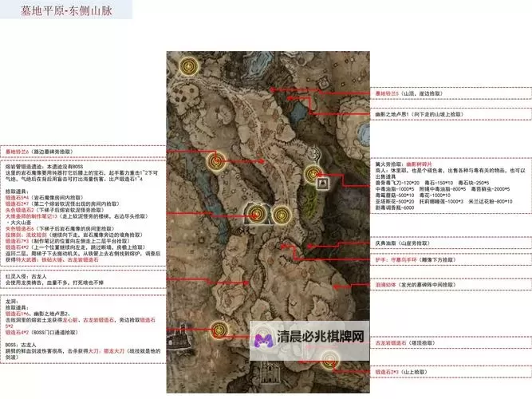Click the Site of Grace linked to 锻造石2*3 note

[329, 360]
